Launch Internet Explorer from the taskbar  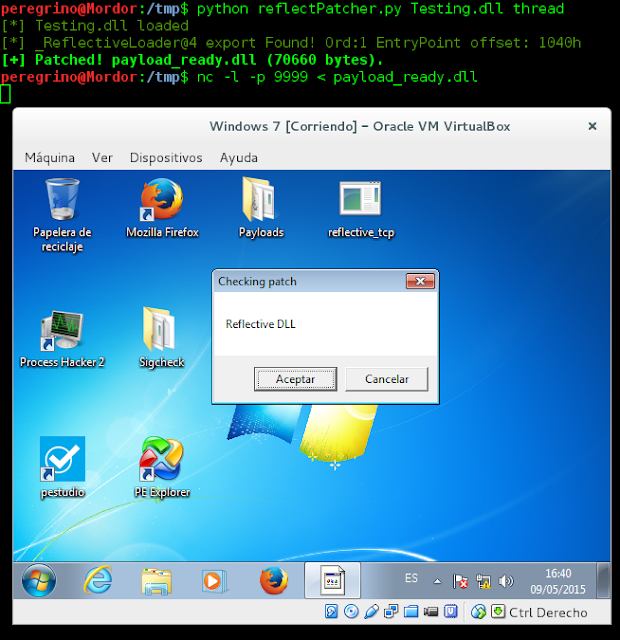(98, 580)
